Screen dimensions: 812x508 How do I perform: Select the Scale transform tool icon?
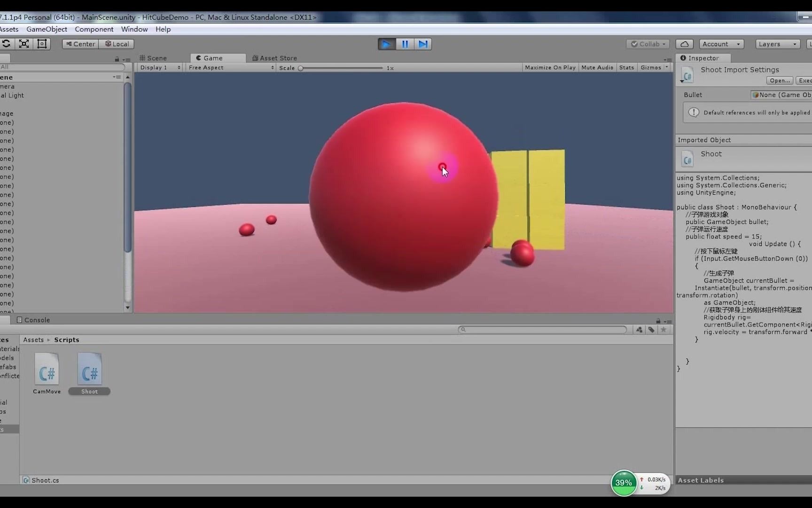pos(24,44)
